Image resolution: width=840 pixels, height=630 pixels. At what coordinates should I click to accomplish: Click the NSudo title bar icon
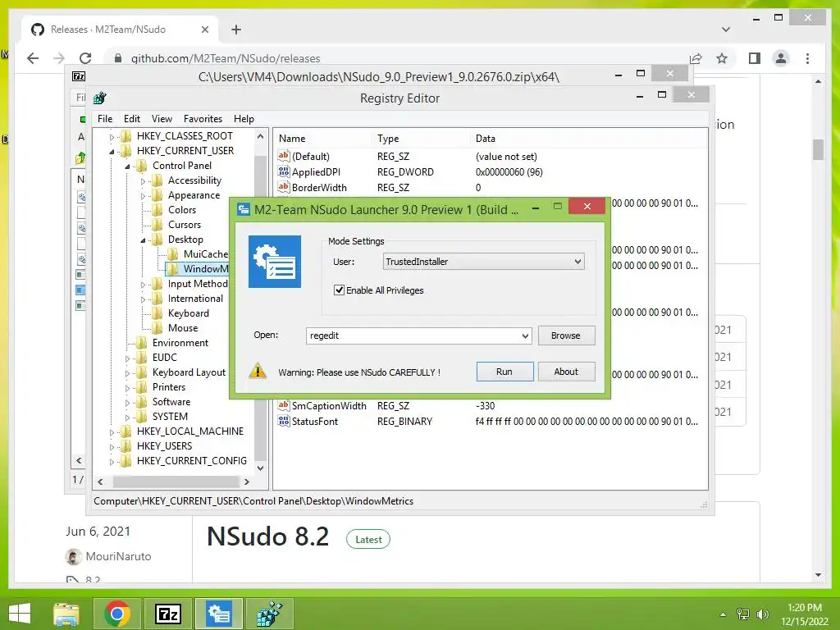pos(244,209)
